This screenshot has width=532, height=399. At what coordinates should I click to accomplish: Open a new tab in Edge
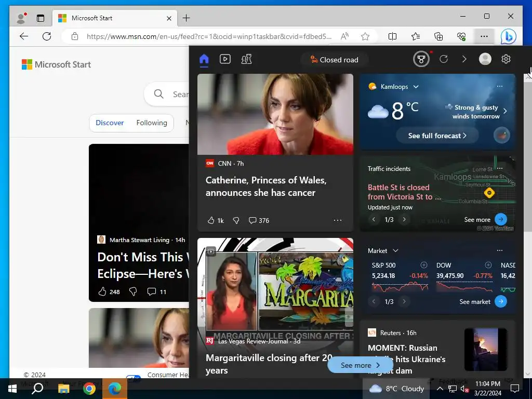tap(187, 18)
